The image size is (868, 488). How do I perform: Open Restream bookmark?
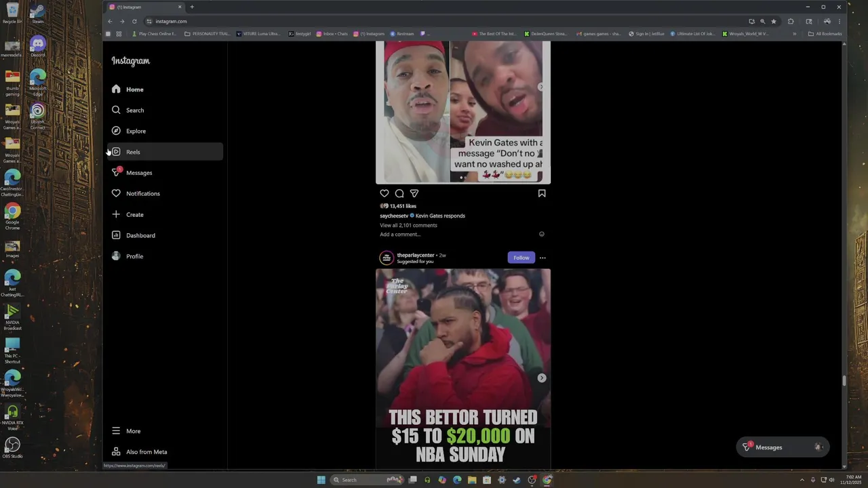click(x=402, y=34)
